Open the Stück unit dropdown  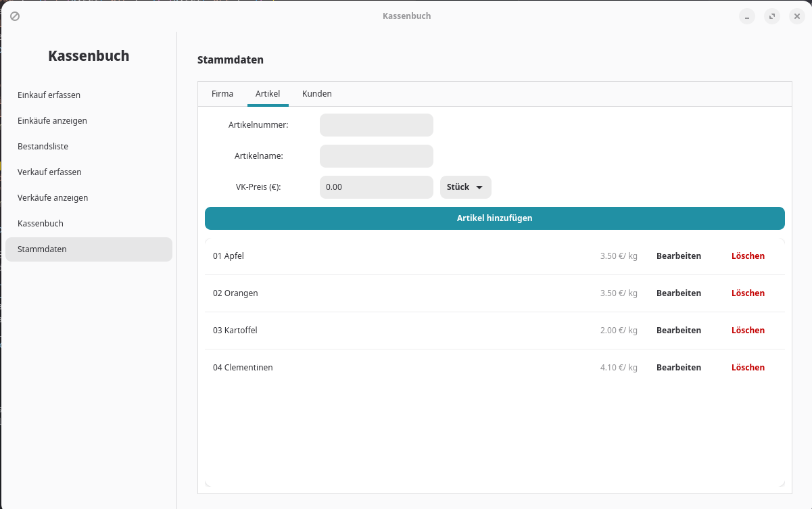coord(465,187)
